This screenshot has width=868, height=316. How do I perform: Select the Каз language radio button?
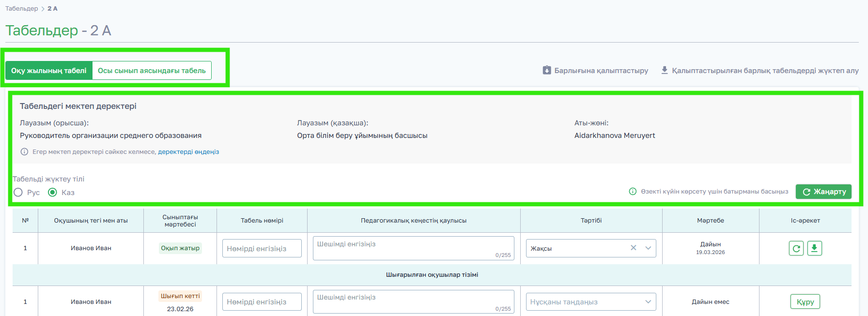[x=53, y=193]
